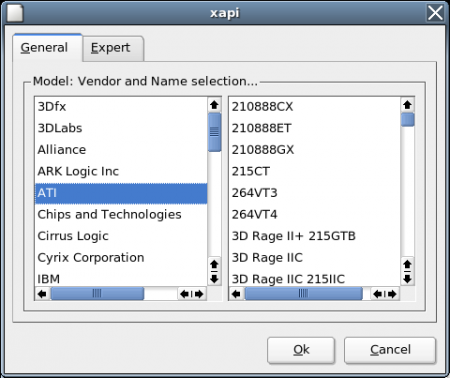The height and width of the screenshot is (378, 450).
Task: Click the model list's lower scroll-up arrow
Action: [407, 264]
